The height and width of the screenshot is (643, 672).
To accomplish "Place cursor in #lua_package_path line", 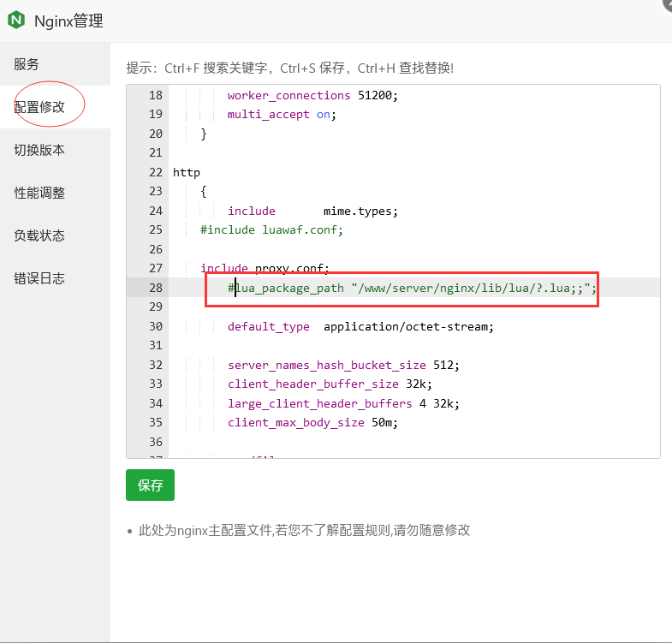I will (412, 288).
